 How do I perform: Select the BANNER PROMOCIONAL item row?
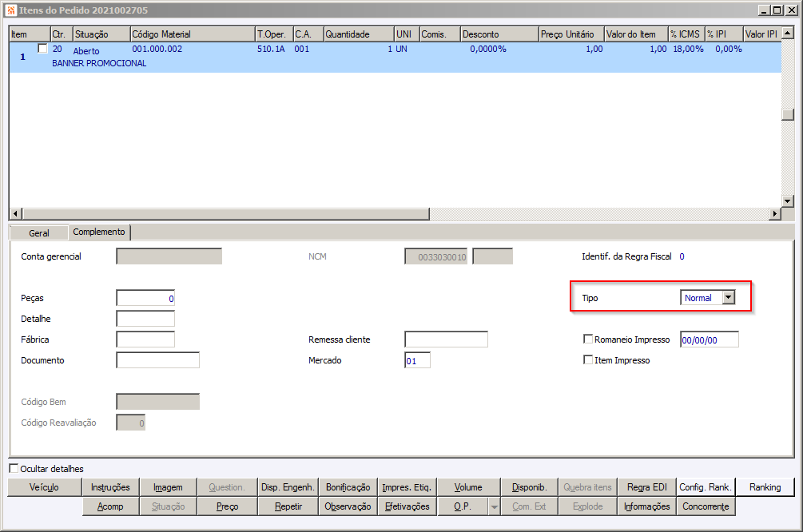pos(396,57)
